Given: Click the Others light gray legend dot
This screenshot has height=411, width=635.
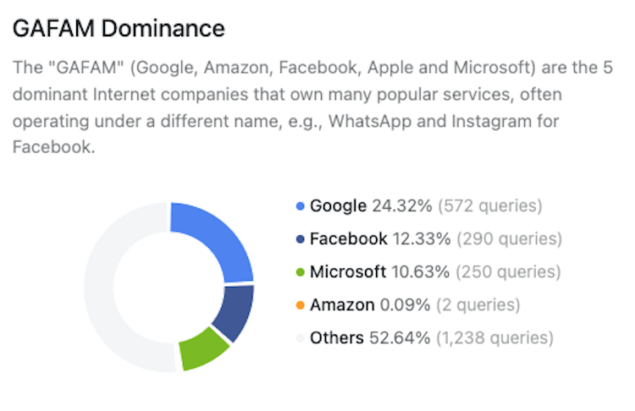Looking at the screenshot, I should [300, 338].
